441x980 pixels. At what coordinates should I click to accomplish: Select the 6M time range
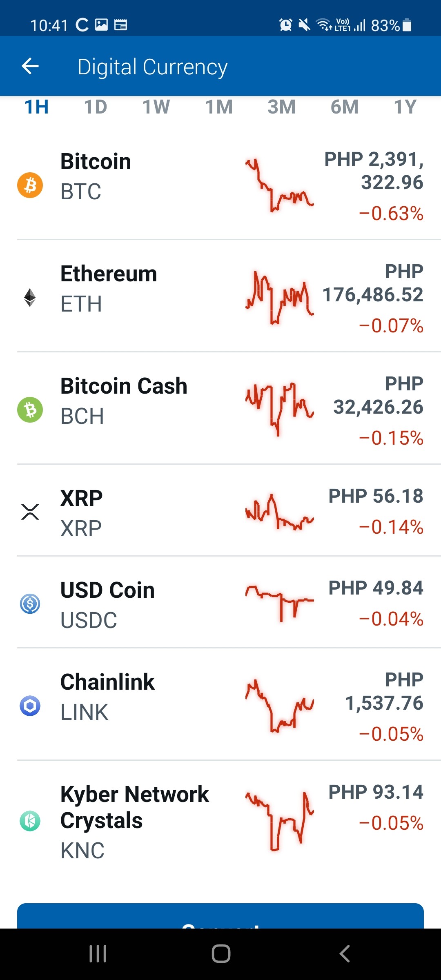pos(344,107)
